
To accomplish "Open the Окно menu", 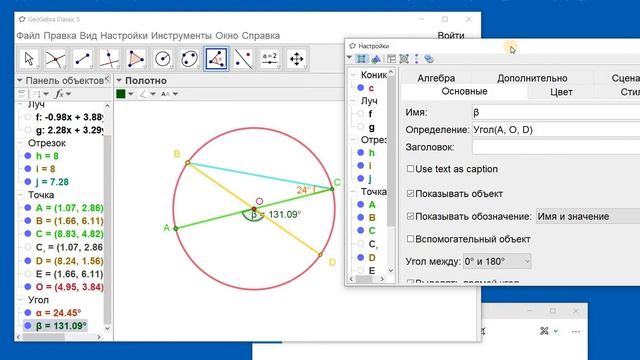I will coord(227,36).
